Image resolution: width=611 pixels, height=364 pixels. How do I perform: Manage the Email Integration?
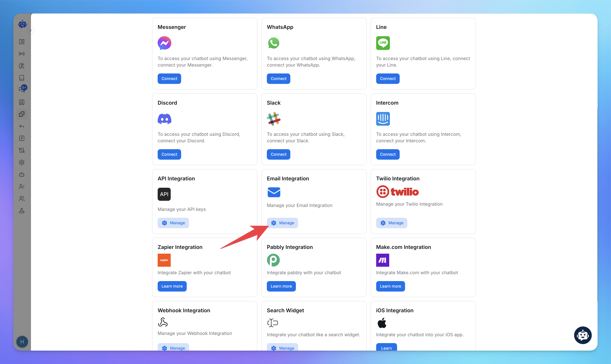(282, 223)
